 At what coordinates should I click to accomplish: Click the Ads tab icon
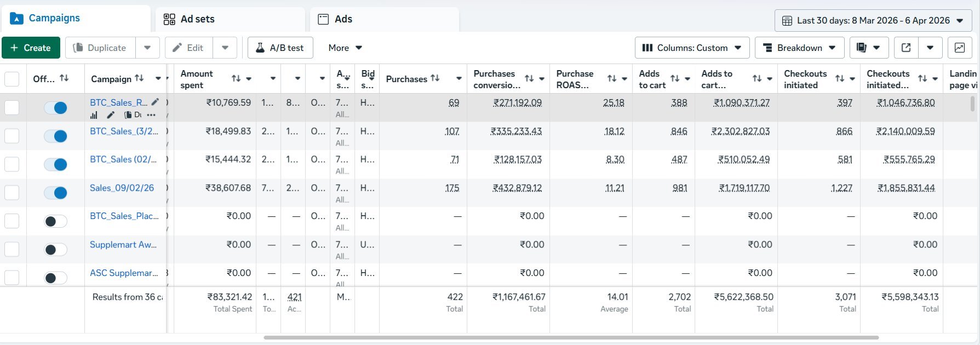point(324,19)
